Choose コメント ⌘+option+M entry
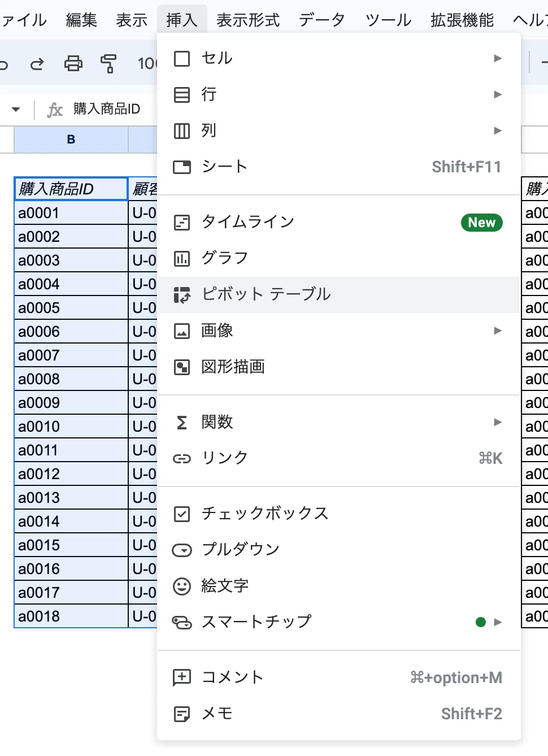 tap(338, 677)
